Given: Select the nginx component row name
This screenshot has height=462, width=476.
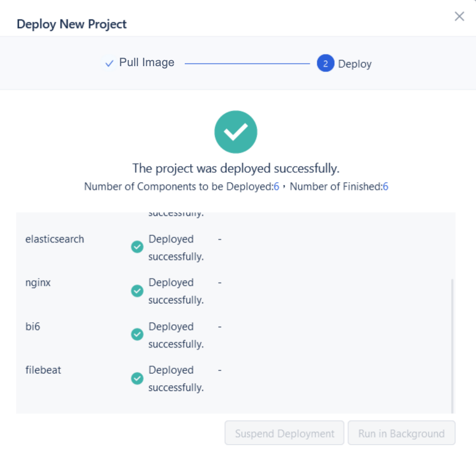Looking at the screenshot, I should [x=38, y=282].
